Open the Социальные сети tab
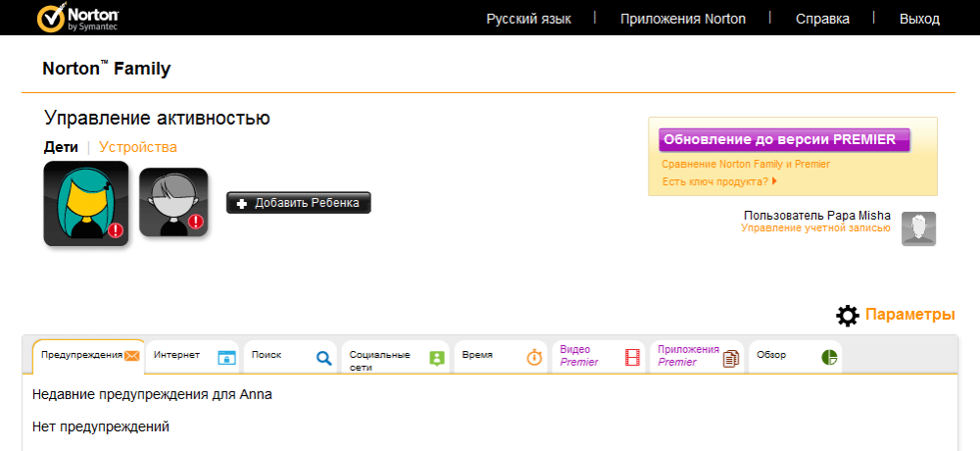This screenshot has height=451, width=980. click(x=395, y=357)
